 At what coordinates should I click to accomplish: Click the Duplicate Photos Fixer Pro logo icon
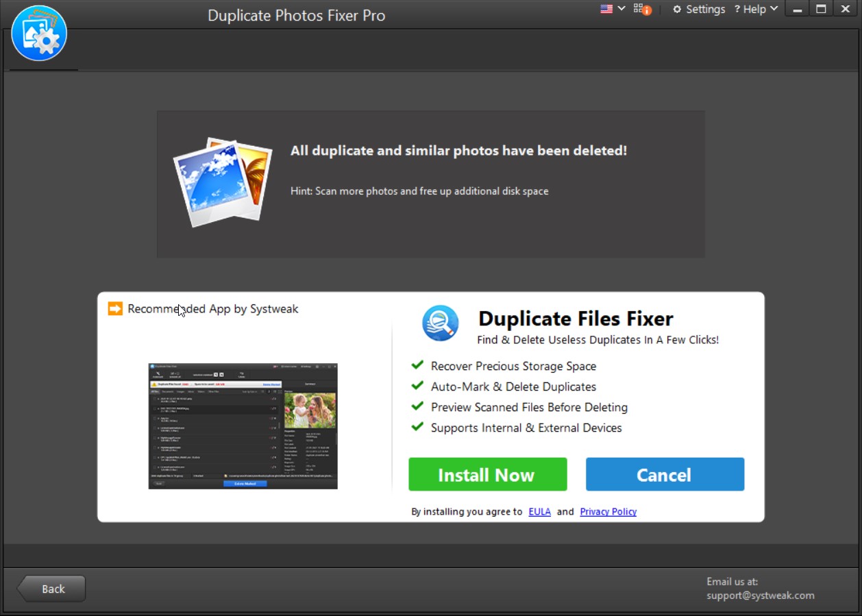click(39, 32)
